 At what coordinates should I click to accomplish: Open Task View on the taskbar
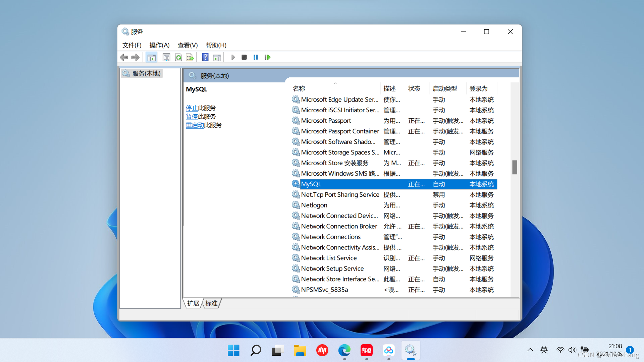pyautogui.click(x=278, y=351)
